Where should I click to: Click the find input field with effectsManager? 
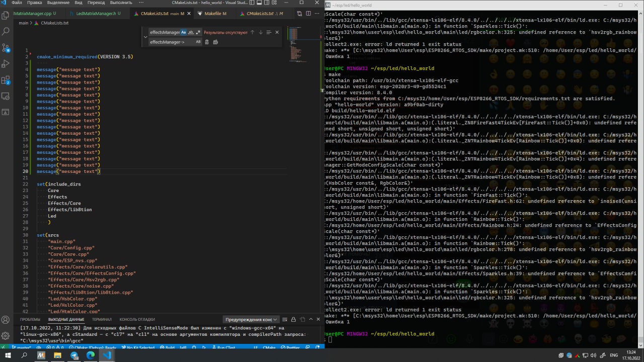(x=164, y=32)
